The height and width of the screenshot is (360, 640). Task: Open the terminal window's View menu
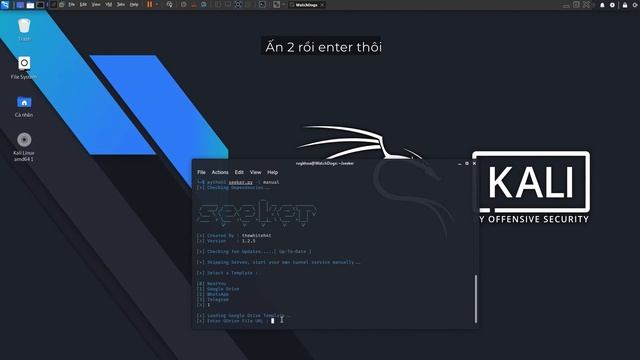click(x=256, y=172)
